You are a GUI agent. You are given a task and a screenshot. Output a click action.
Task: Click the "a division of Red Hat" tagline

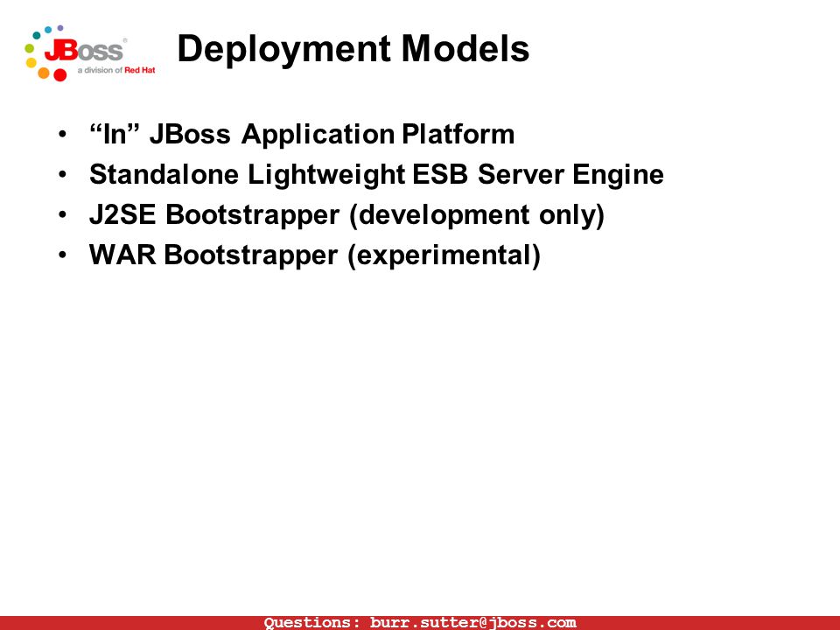(116, 70)
